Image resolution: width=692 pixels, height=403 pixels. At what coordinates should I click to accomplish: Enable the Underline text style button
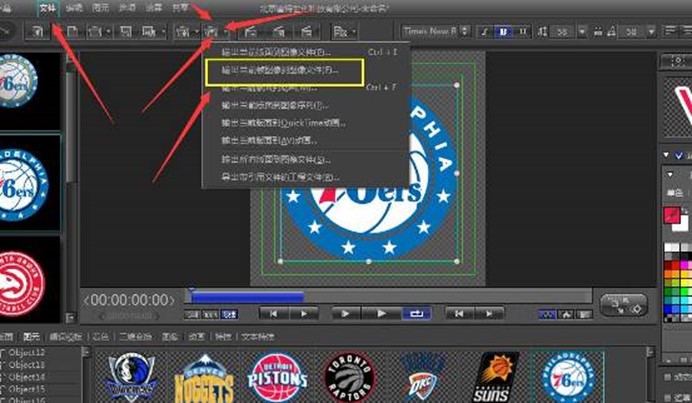(523, 31)
